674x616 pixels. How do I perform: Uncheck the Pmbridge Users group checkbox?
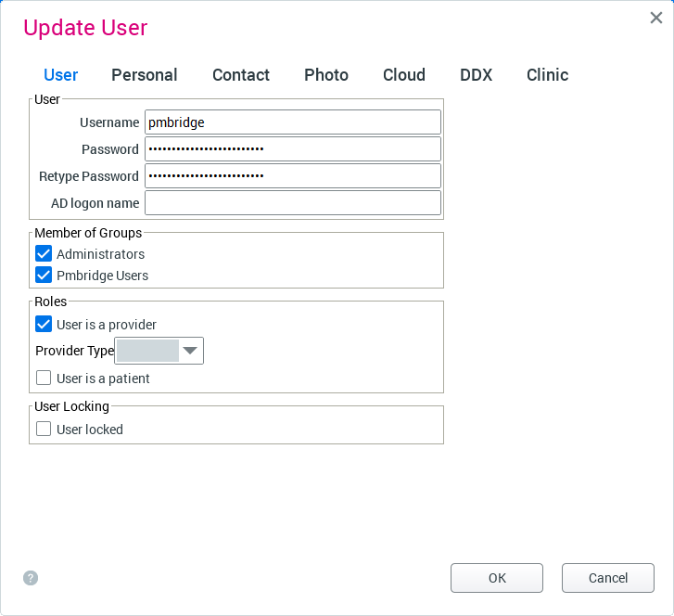click(x=44, y=275)
